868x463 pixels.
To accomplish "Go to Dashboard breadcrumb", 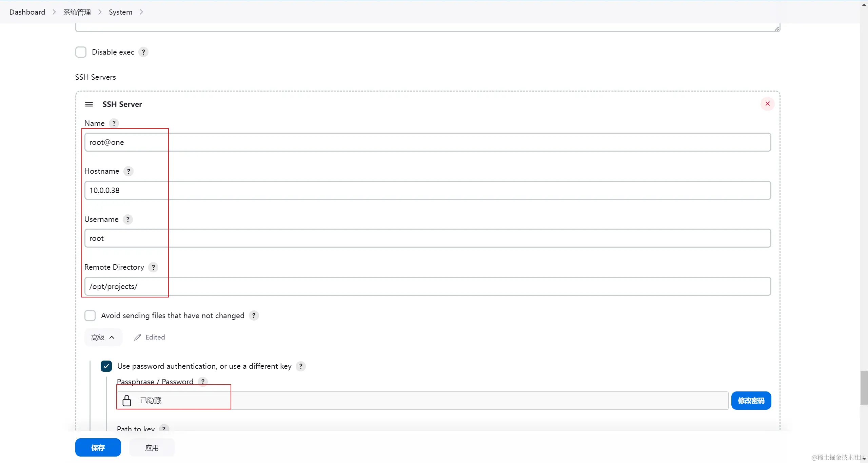I will click(x=27, y=12).
